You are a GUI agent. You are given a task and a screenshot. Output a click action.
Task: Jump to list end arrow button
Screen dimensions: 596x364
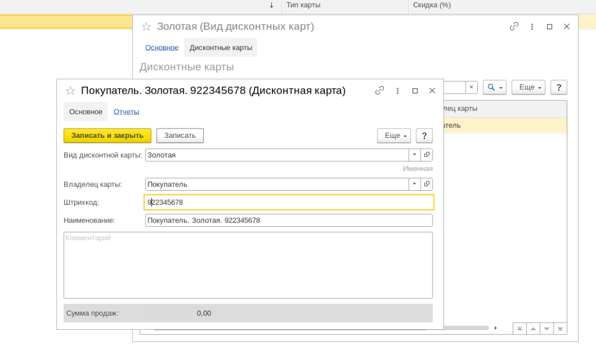(560, 329)
